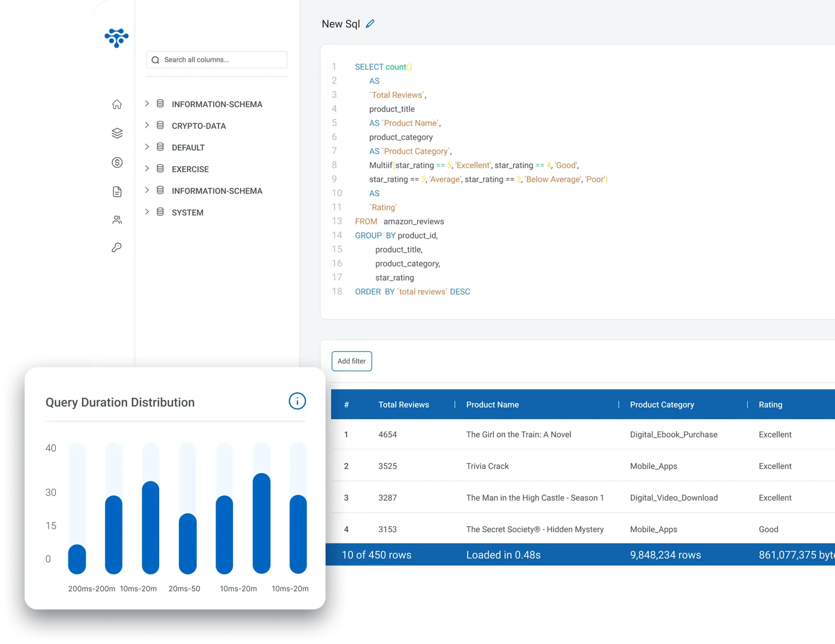Click the pencil icon beside New Sql
The width and height of the screenshot is (835, 644).
point(370,24)
